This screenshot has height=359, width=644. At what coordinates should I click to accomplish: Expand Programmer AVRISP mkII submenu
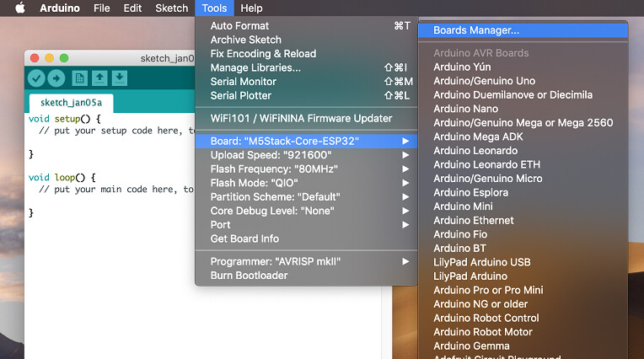(306, 261)
